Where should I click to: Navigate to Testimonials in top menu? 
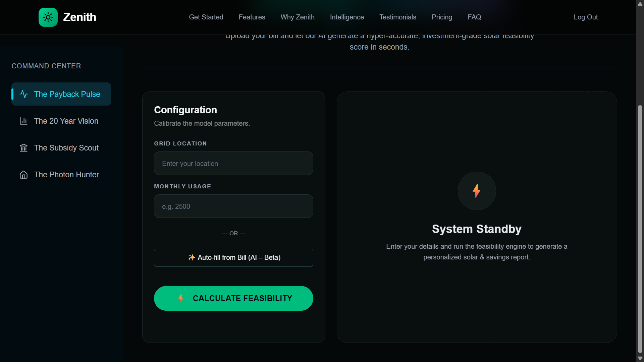tap(397, 17)
